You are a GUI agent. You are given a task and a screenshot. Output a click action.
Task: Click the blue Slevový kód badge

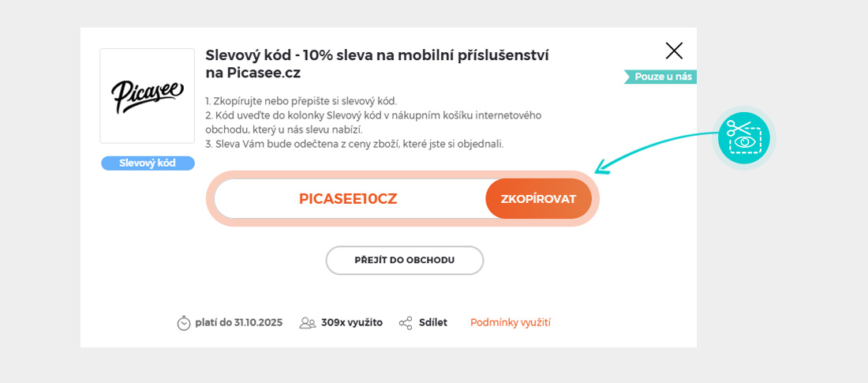pos(148,163)
